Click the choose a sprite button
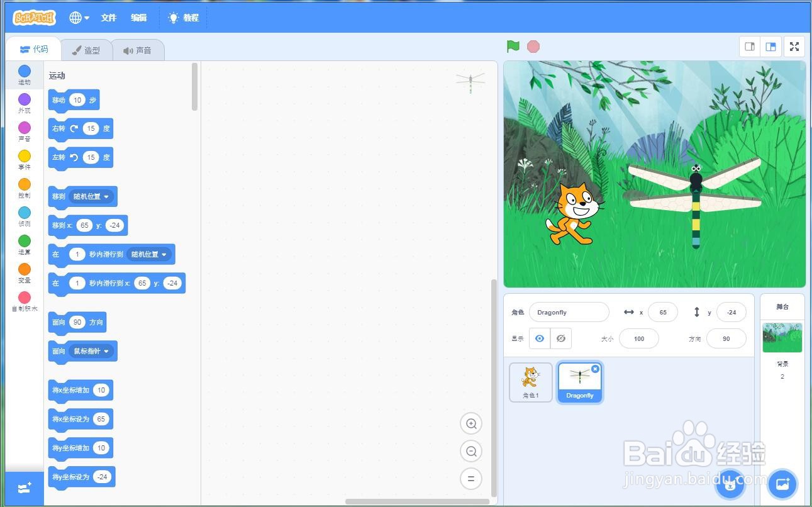812x507 pixels. pyautogui.click(x=730, y=484)
